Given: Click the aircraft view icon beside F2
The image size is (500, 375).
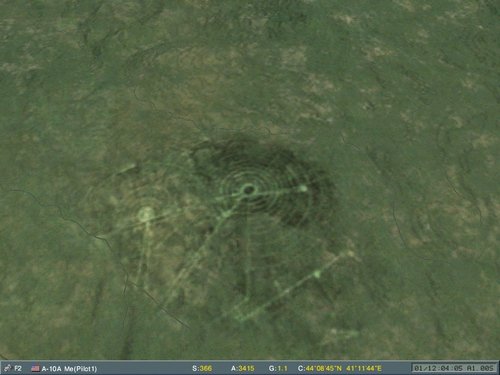Looking at the screenshot, I should click(7, 368).
